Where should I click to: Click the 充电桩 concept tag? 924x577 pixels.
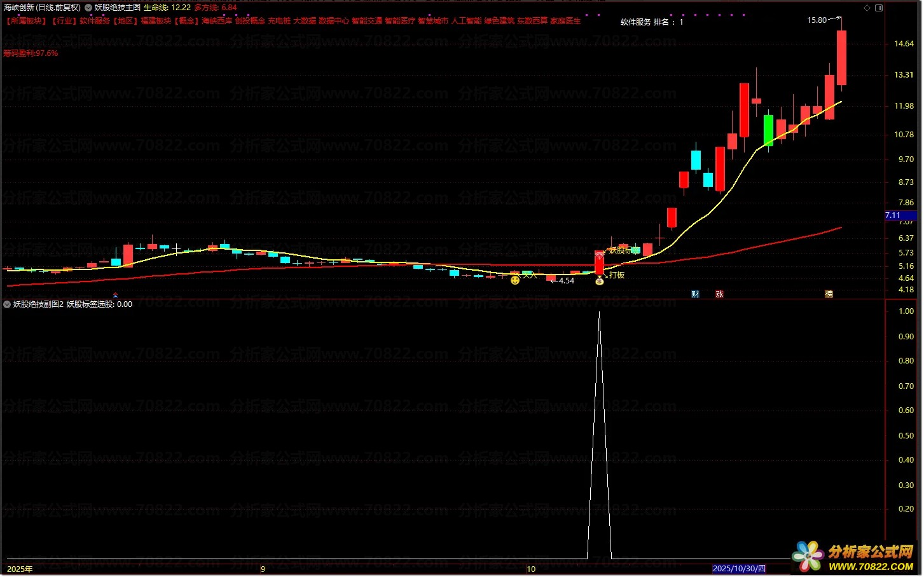click(x=279, y=21)
